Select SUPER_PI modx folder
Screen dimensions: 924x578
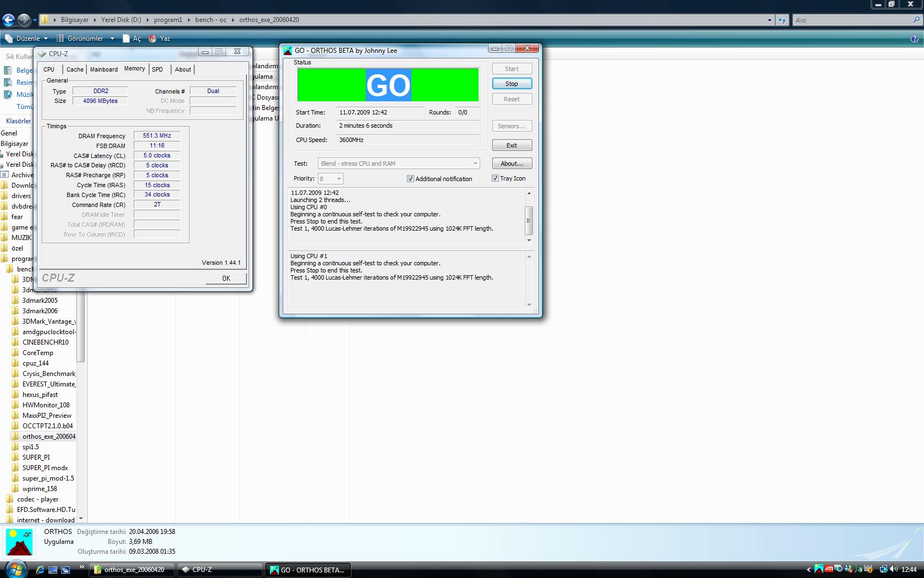45,468
